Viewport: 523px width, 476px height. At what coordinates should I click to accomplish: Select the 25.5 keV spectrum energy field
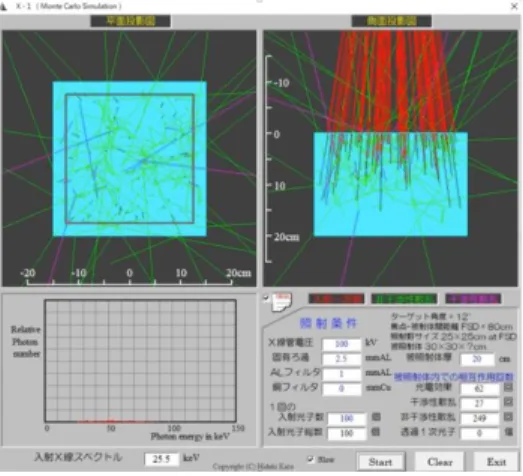161,459
